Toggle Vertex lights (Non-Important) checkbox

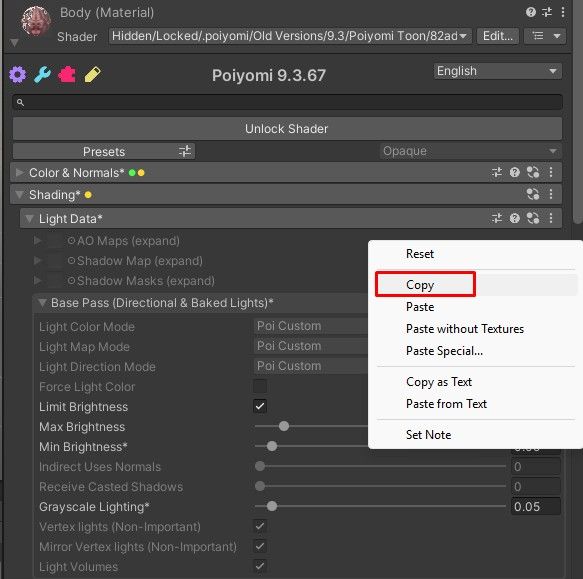(x=260, y=526)
